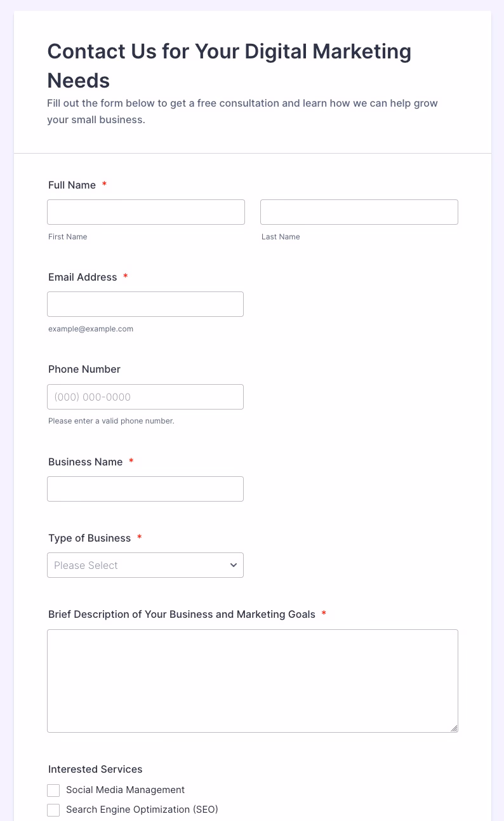Image resolution: width=504 pixels, height=821 pixels.
Task: Enable the Search Engine Optimization (SEO) checkbox
Action: click(53, 810)
